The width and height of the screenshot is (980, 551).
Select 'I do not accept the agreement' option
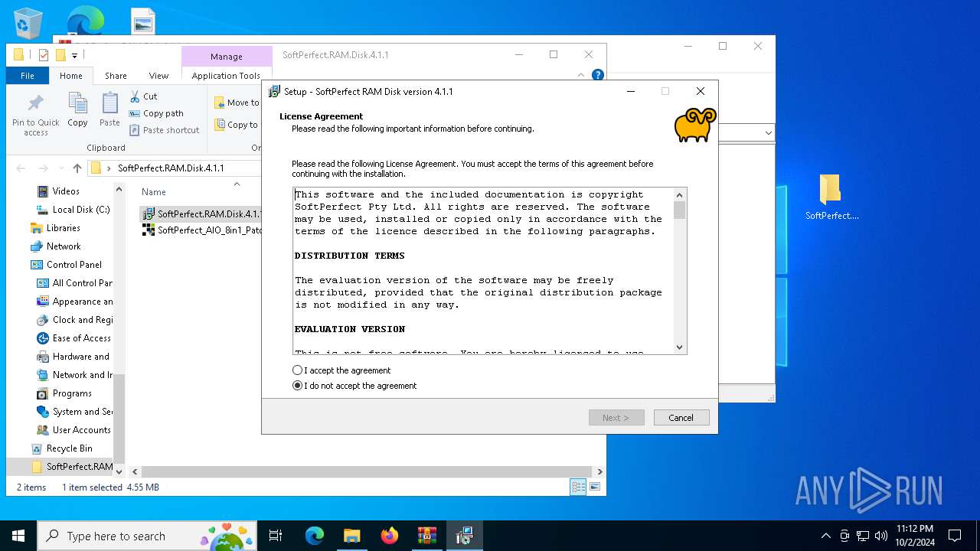click(x=297, y=386)
